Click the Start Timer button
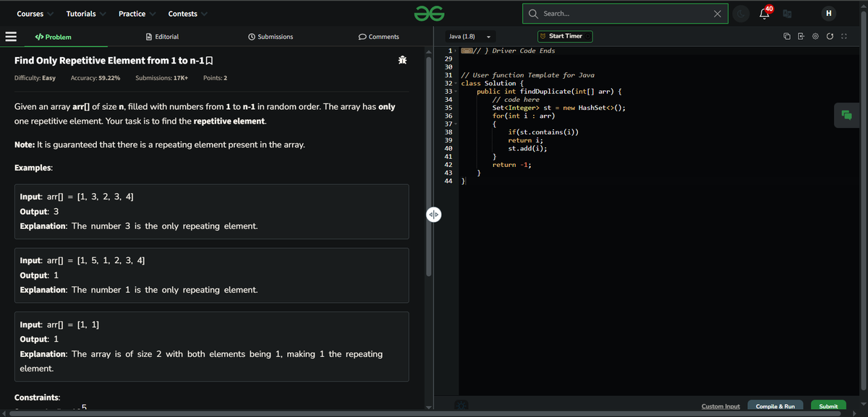Viewport: 868px width, 417px height. pyautogui.click(x=565, y=36)
